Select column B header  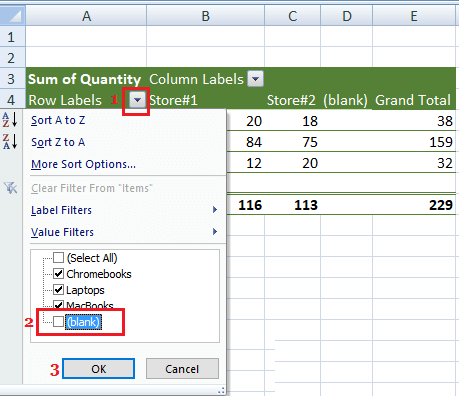pos(205,16)
